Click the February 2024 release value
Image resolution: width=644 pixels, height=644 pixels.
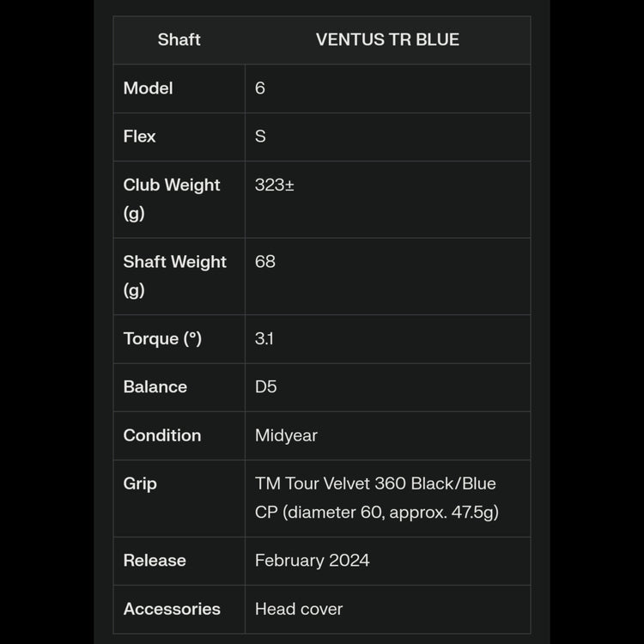(x=312, y=561)
